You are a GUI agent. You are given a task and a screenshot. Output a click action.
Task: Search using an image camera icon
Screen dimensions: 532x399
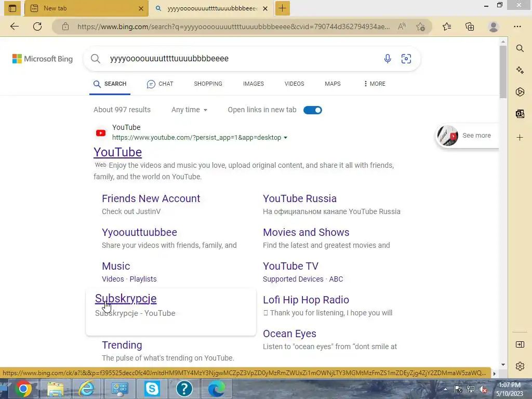[x=406, y=58]
